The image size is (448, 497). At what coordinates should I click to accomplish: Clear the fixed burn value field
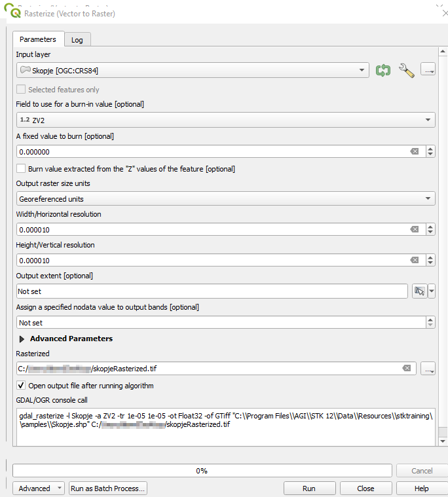(x=414, y=151)
